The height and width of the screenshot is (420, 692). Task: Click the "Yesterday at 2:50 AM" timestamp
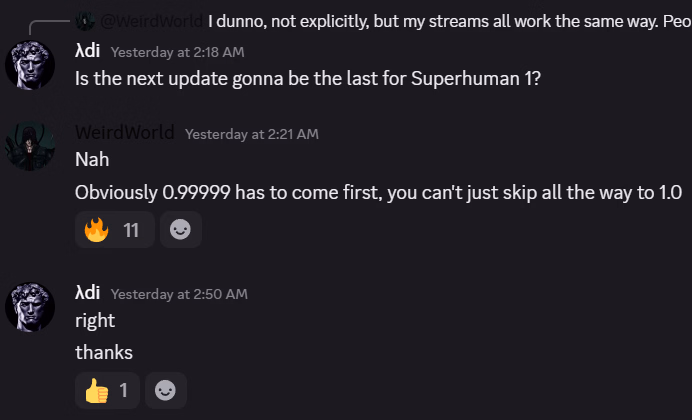click(179, 294)
